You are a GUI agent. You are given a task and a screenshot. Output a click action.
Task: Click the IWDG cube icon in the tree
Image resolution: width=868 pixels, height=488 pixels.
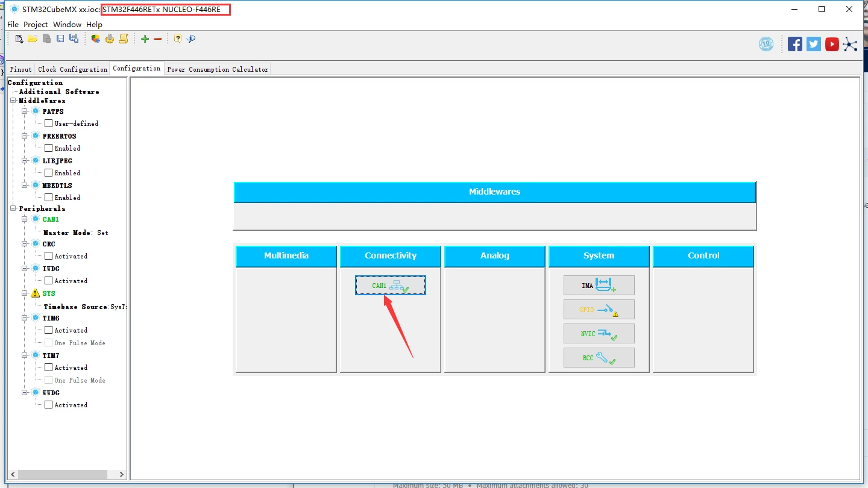click(36, 269)
